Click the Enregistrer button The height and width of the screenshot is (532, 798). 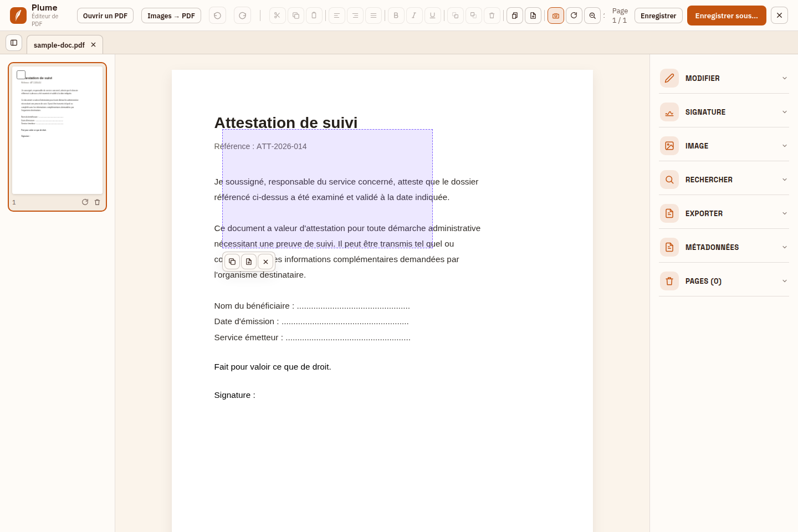(658, 16)
